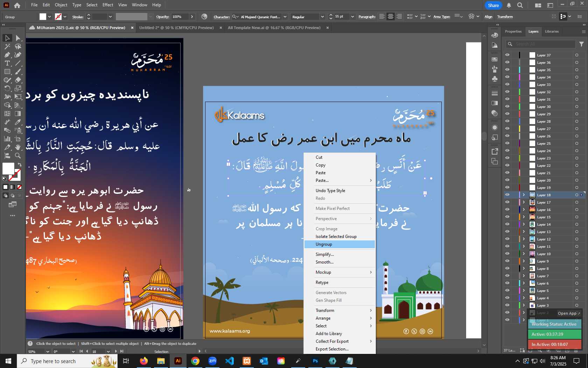This screenshot has height=368, width=588.
Task: Open Arrange submenu in context menu
Action: click(339, 318)
